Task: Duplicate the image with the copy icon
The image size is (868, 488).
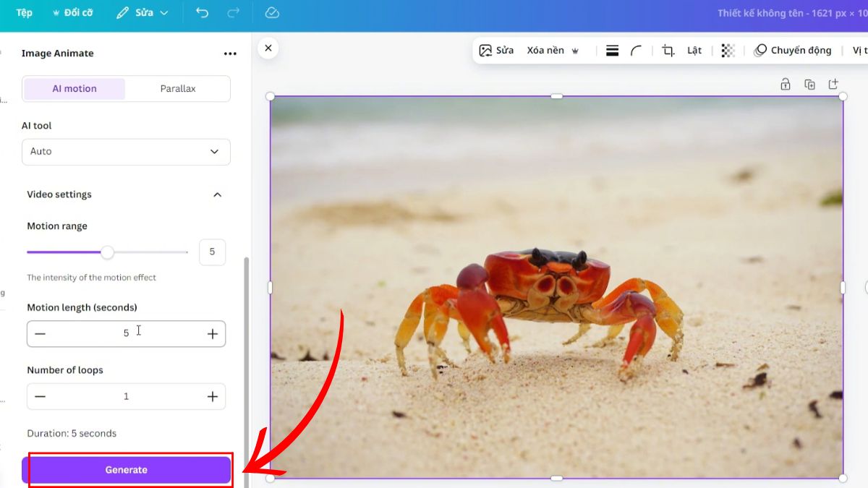Action: (x=809, y=84)
